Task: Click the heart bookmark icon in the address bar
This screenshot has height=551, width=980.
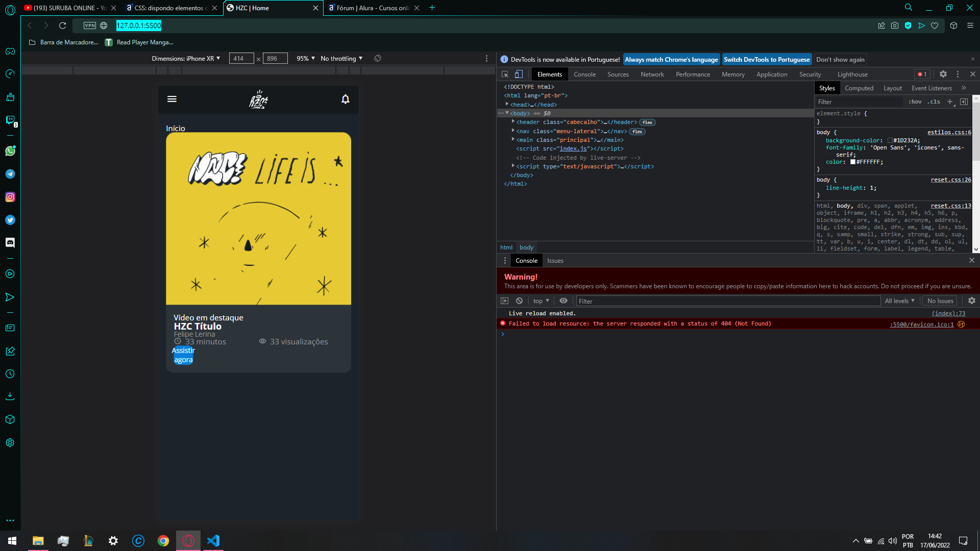Action: pyautogui.click(x=935, y=26)
